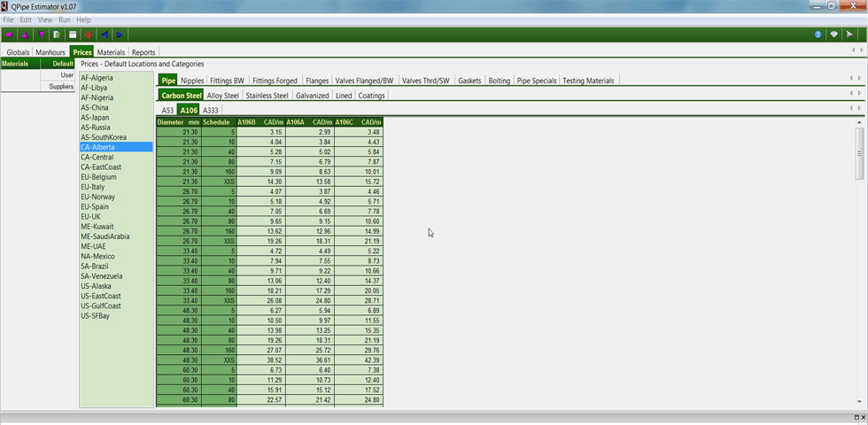Select ME-SaudiArabia in the location list

(116, 236)
